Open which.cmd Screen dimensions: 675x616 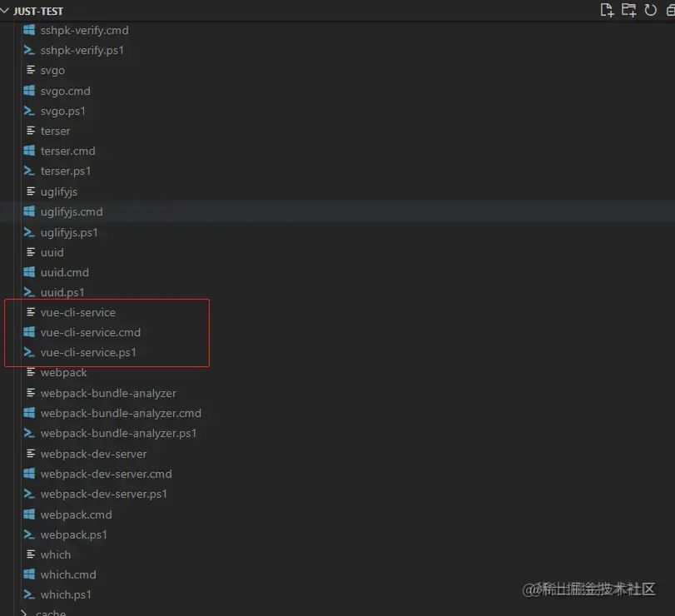[x=68, y=574]
